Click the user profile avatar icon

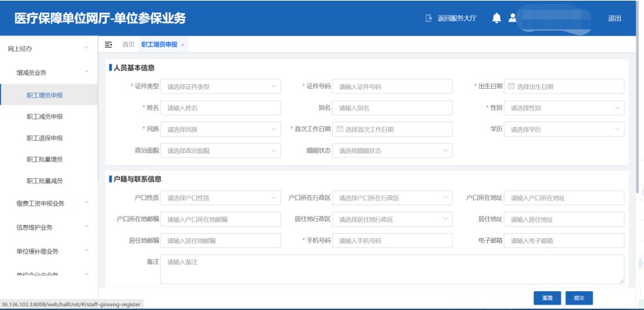pos(513,18)
